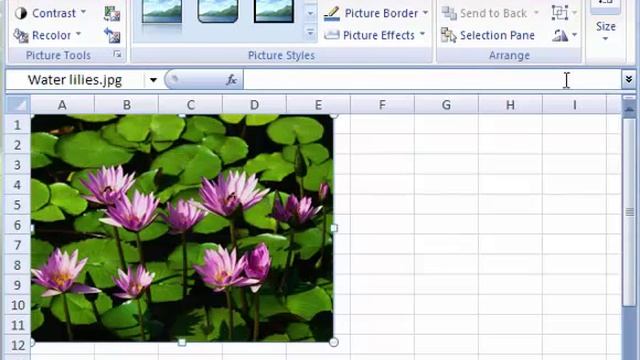Viewport: 640px width, 360px height.
Task: Select the black-framed picture style thumbnail
Action: (274, 12)
